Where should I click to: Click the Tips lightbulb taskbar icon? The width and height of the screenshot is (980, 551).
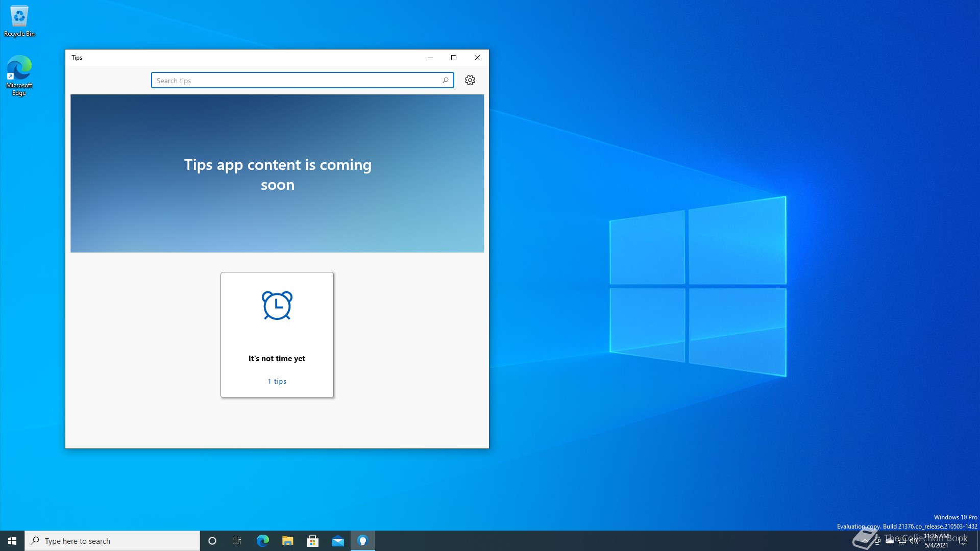point(363,541)
